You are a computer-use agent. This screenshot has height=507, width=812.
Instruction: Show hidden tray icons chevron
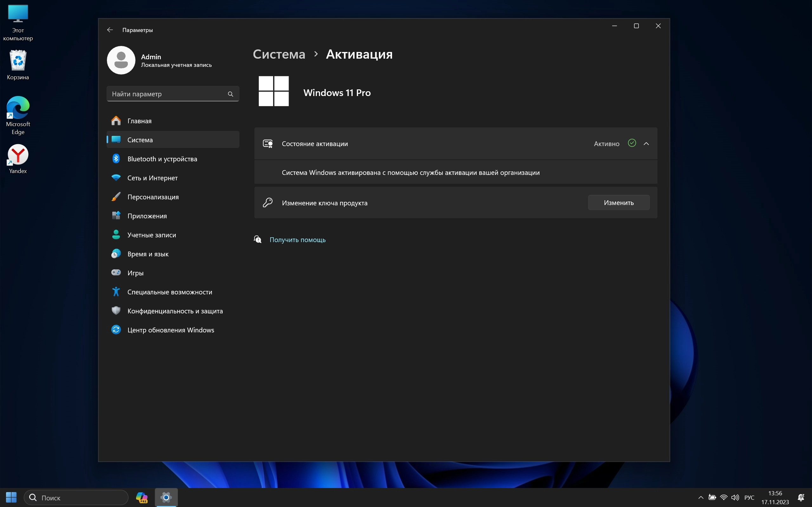[701, 497]
